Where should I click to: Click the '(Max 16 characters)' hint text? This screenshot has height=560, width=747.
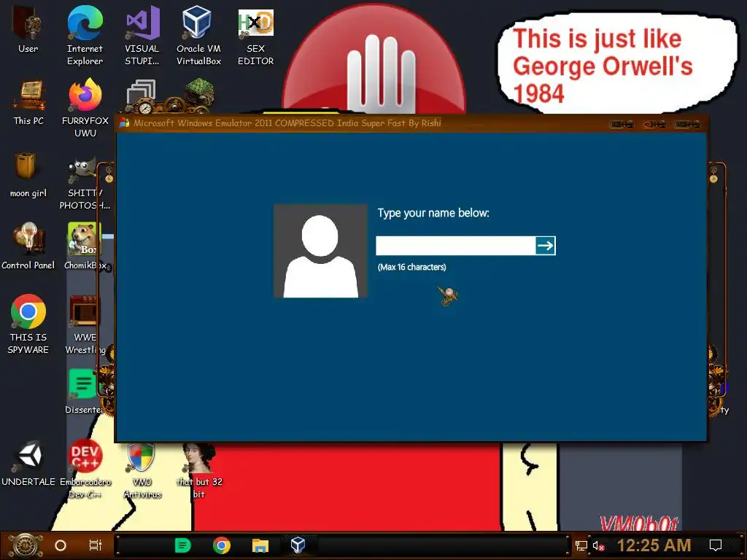pyautogui.click(x=411, y=267)
